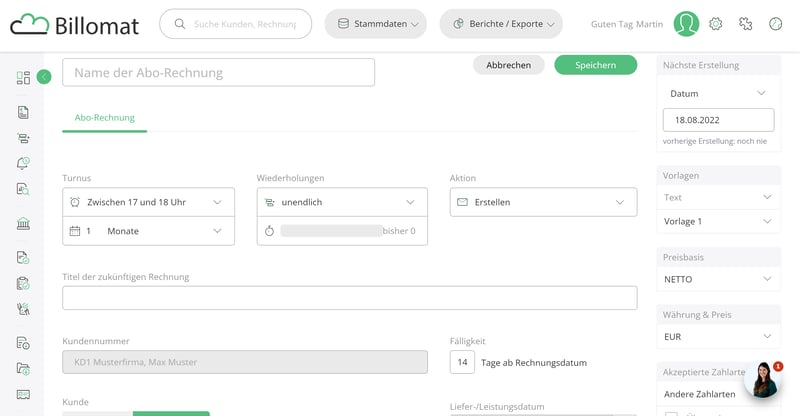Open the dashboard icon in the sidebar
This screenshot has height=416, width=800.
23,78
